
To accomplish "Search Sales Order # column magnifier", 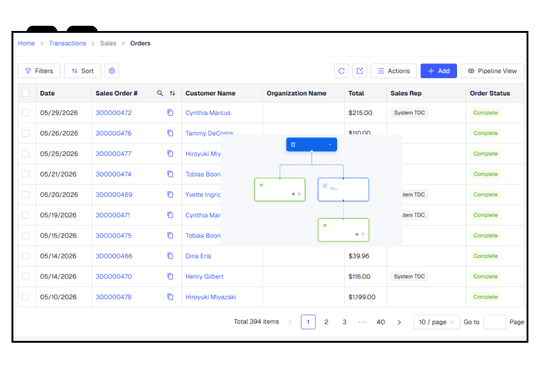I will pos(160,93).
